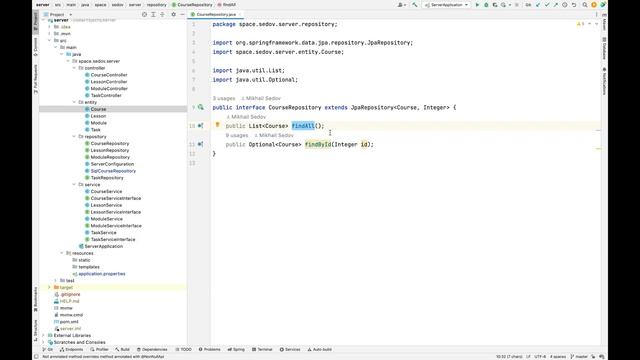Screen dimensions: 640x360
Task: Rollback changes with the undo arrow icon
Action: tap(574, 5)
